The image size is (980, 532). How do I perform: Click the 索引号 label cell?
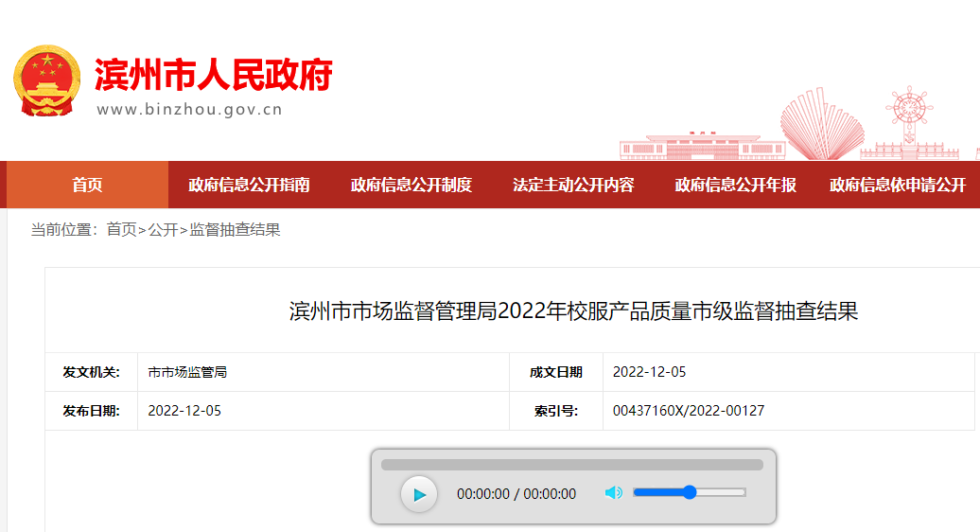(556, 411)
